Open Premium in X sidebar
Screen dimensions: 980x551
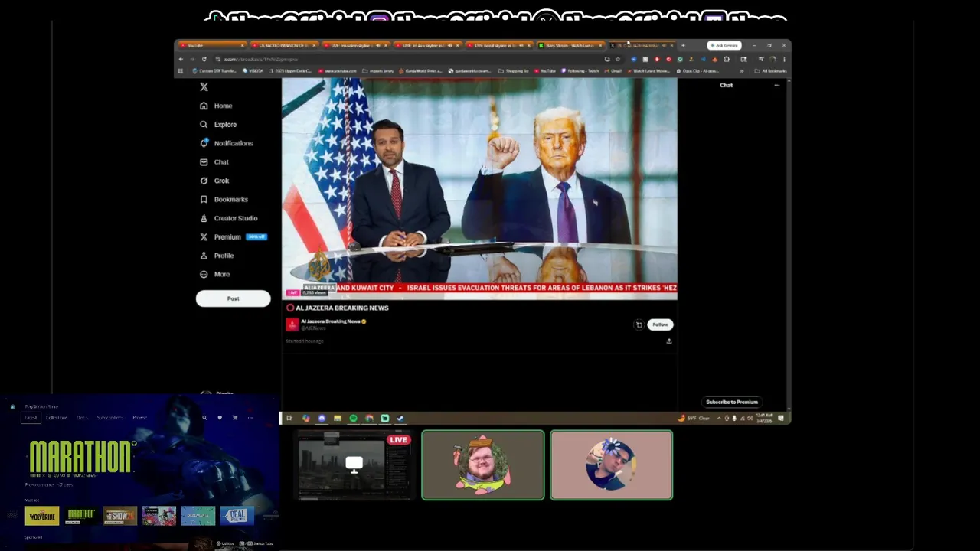coord(232,237)
